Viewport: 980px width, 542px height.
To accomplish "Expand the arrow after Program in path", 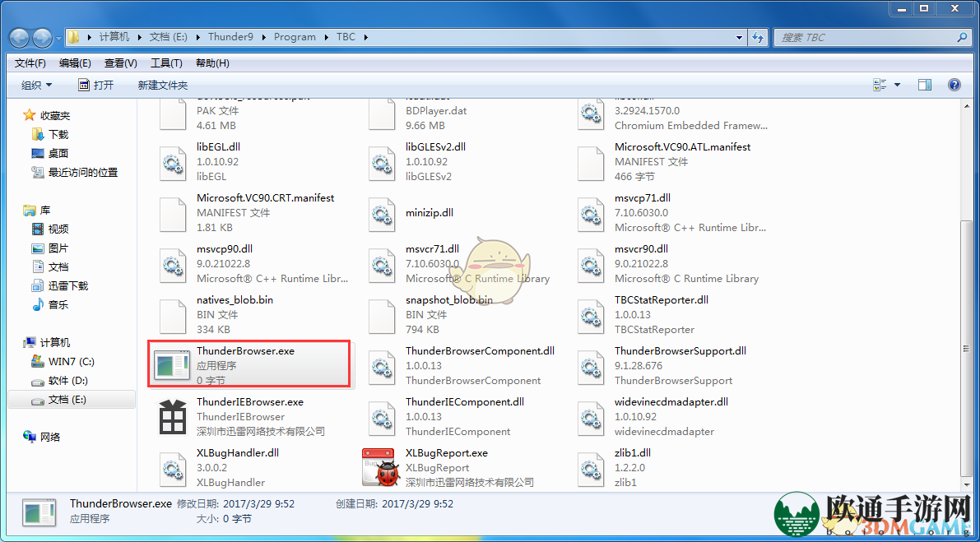I will (x=325, y=37).
